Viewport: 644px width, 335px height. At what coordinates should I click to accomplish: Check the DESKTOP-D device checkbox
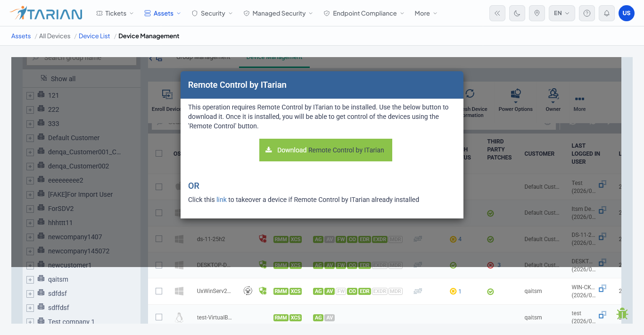(159, 265)
